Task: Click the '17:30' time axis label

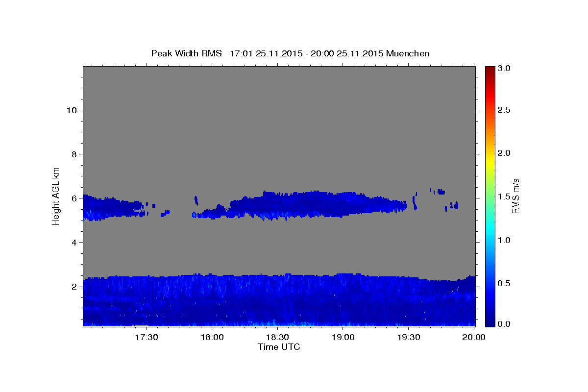Action: pos(147,338)
